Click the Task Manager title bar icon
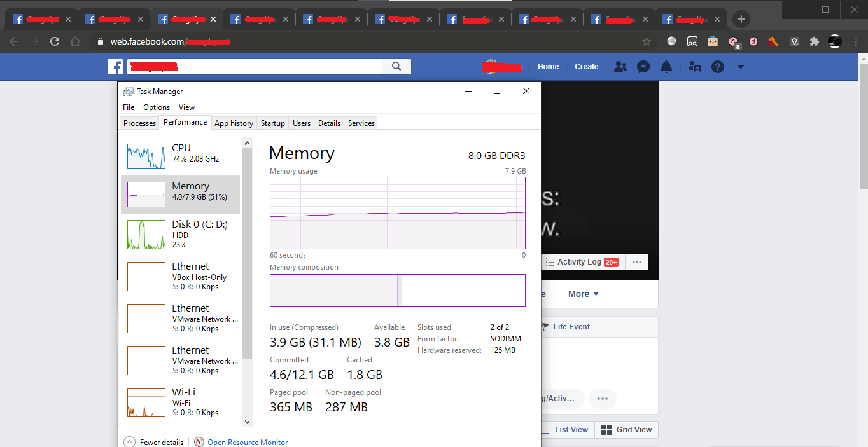This screenshot has height=447, width=868. pyautogui.click(x=129, y=92)
